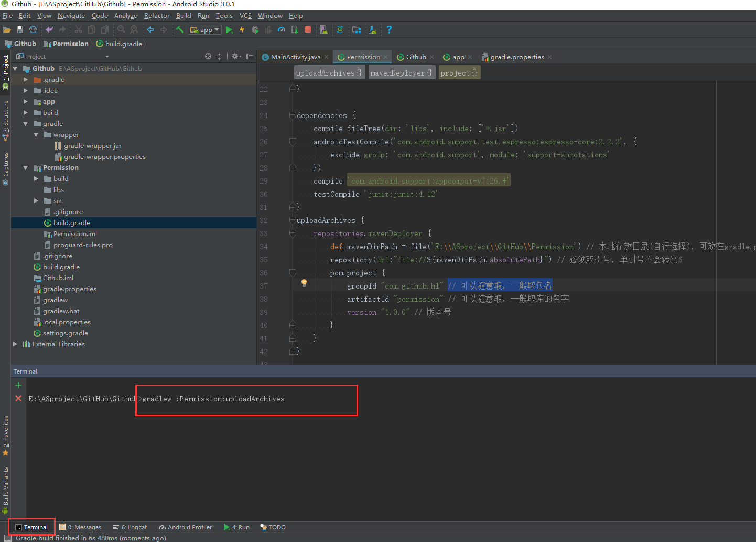
Task: Open the TODO tool window
Action: pos(273,527)
